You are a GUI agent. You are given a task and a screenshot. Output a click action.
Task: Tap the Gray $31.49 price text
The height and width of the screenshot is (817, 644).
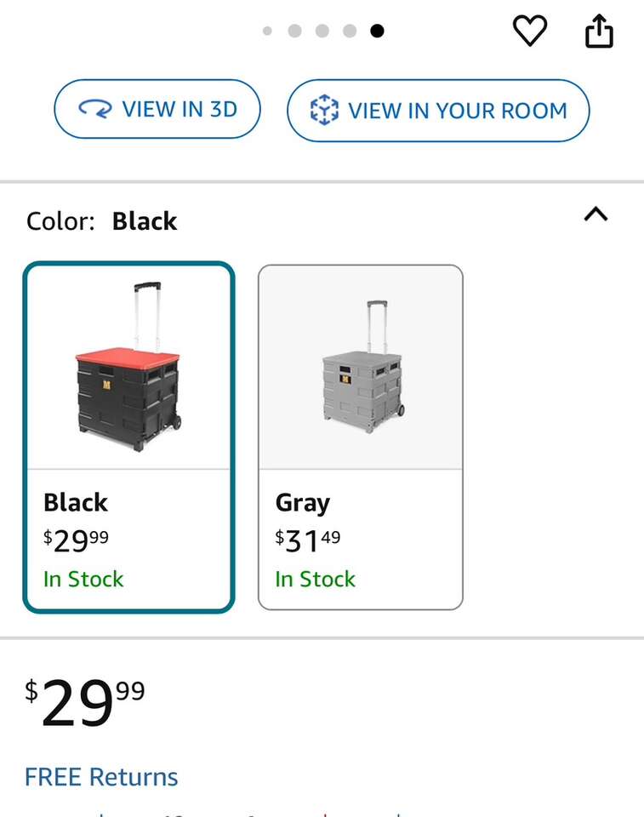(x=308, y=540)
